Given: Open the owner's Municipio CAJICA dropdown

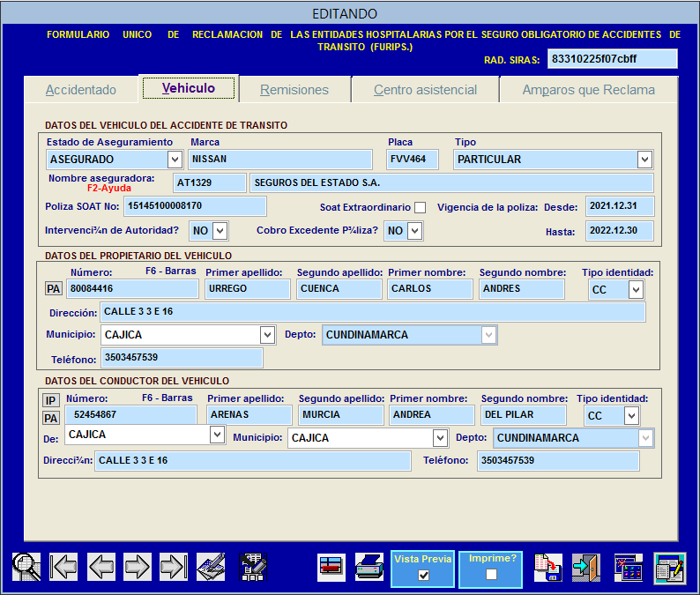Looking at the screenshot, I should point(267,335).
